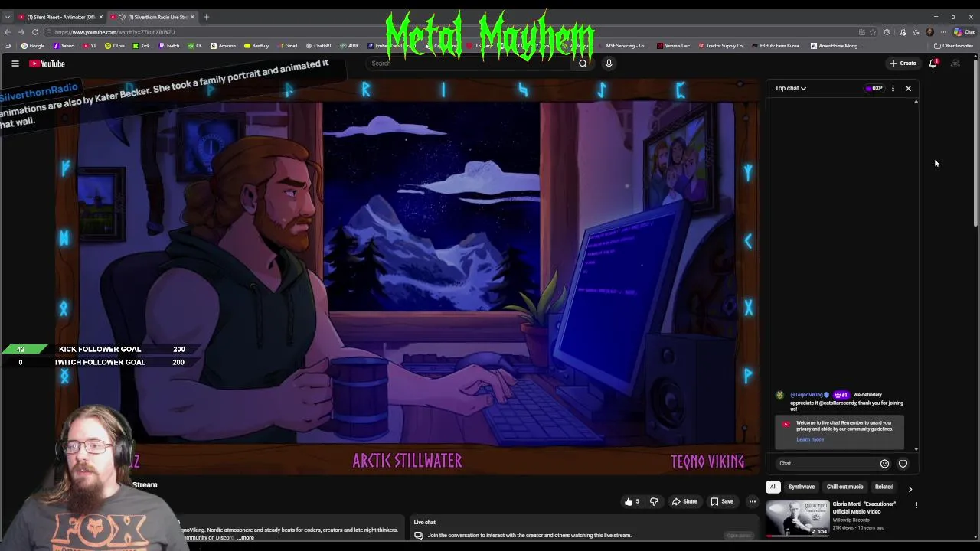
Task: Open the Vimm's Lair bookmark
Action: pos(673,46)
